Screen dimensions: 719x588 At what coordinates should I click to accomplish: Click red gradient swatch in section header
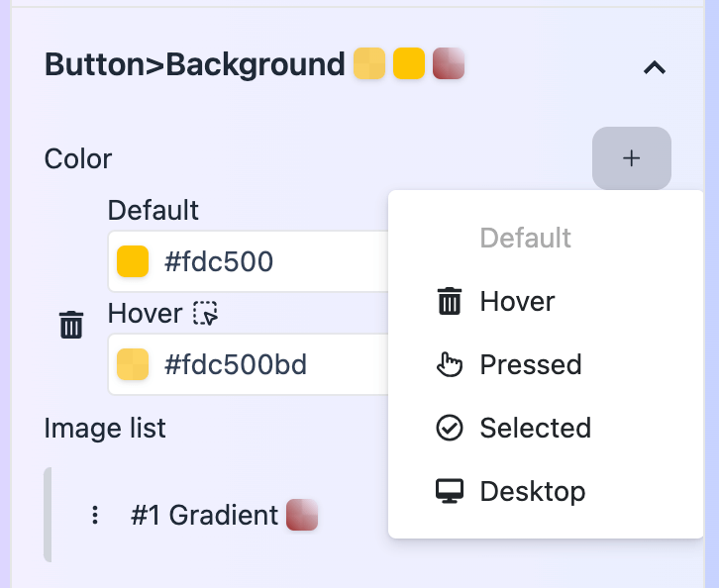coord(449,64)
